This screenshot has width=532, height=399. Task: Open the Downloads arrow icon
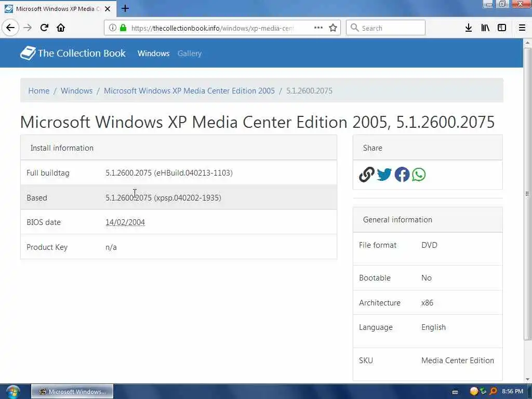click(469, 28)
